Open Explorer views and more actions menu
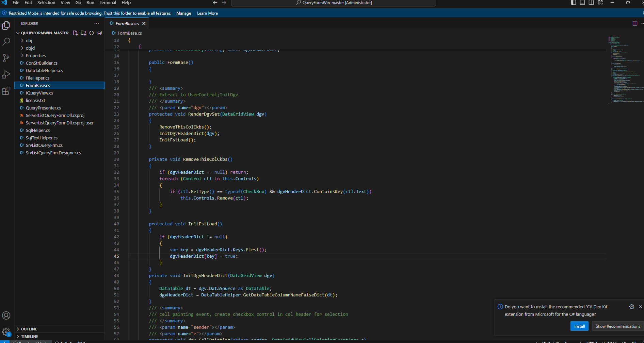Image resolution: width=644 pixels, height=343 pixels. pos(97,23)
